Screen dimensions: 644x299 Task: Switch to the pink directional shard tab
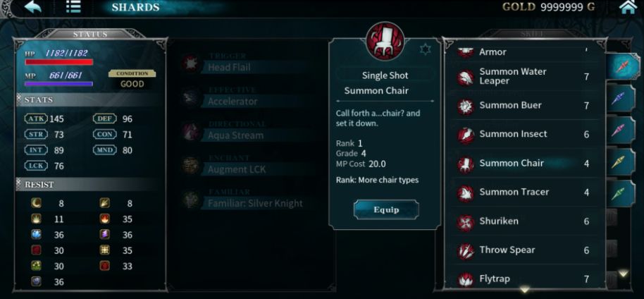coord(620,130)
